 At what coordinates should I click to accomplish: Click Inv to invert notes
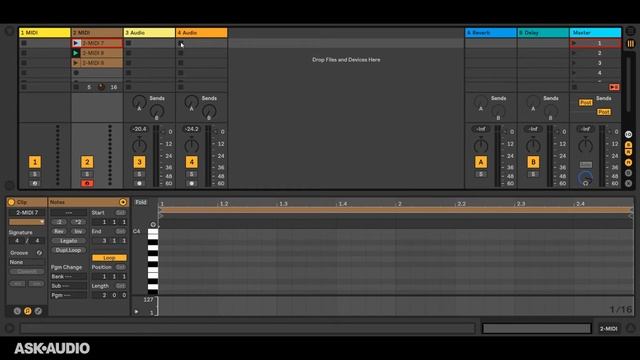78,231
